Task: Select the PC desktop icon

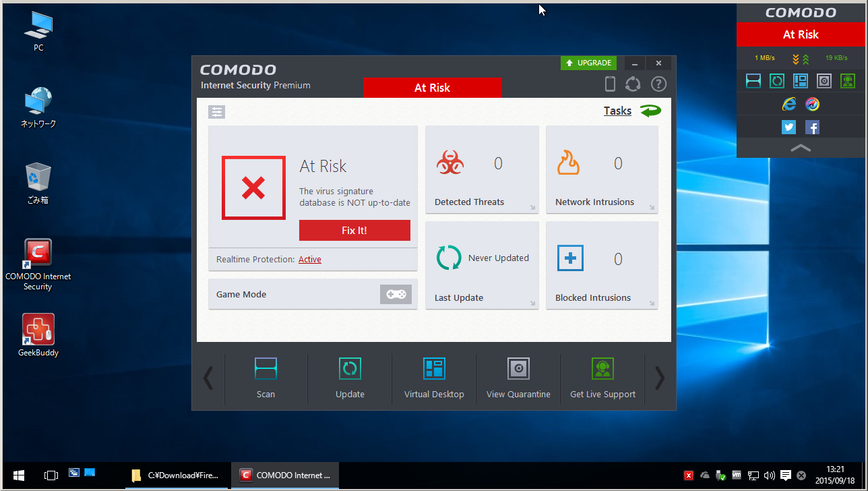Action: (38, 31)
